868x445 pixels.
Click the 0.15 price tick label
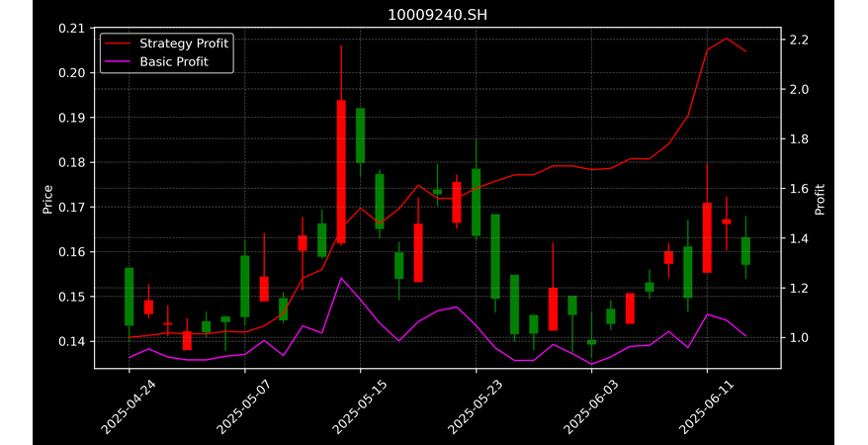(x=72, y=297)
